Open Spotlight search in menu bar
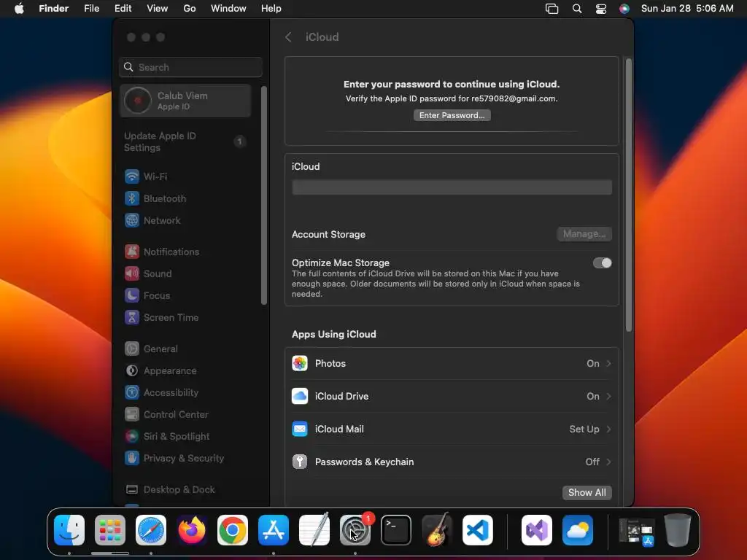Screen dimensions: 747x560 pyautogui.click(x=577, y=9)
